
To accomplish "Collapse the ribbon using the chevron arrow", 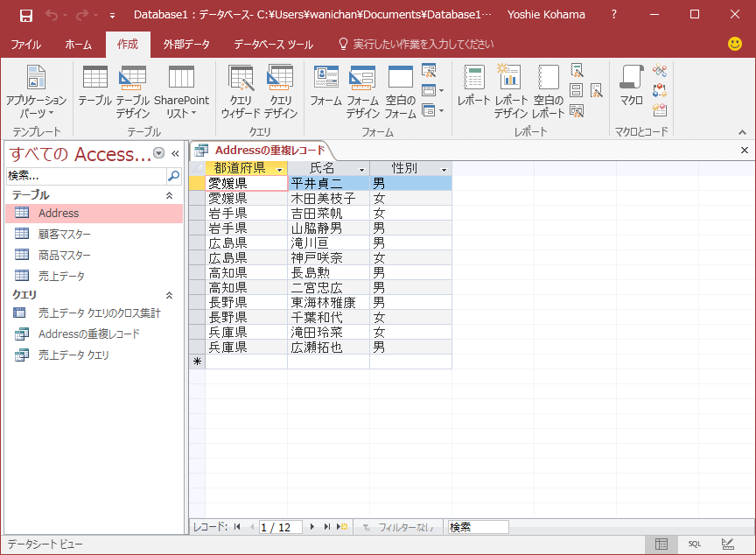I will point(742,132).
